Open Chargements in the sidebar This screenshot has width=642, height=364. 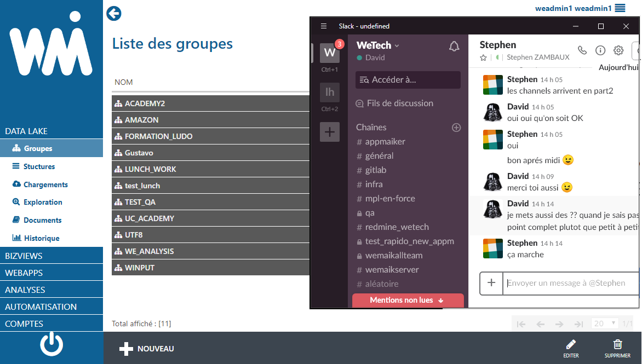tap(45, 185)
